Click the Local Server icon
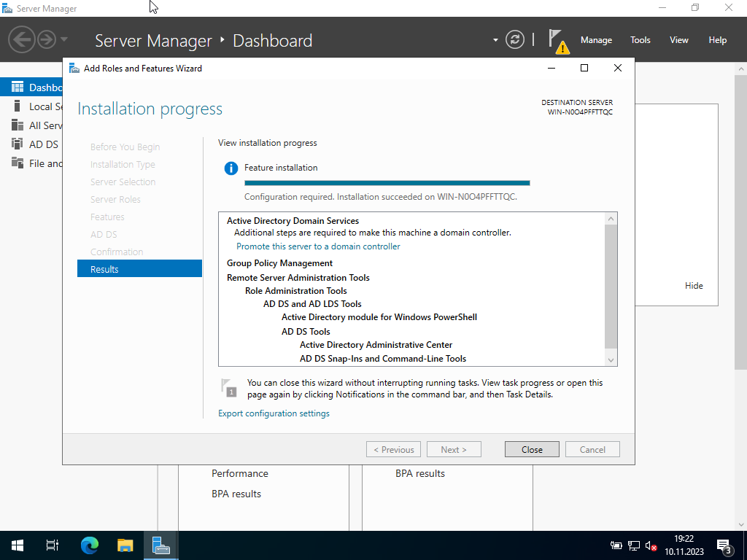747x560 pixels. 18,106
